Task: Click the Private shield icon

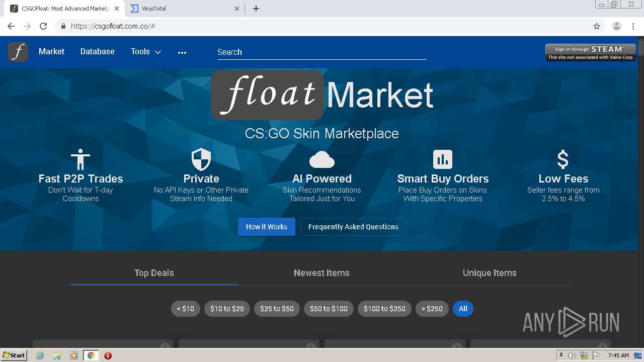Action: click(201, 159)
